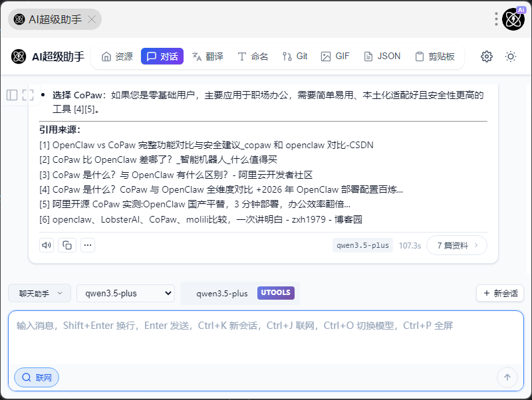Image resolution: width=532 pixels, height=400 pixels.
Task: Toggle the sidebar panel icon
Action: 12,95
